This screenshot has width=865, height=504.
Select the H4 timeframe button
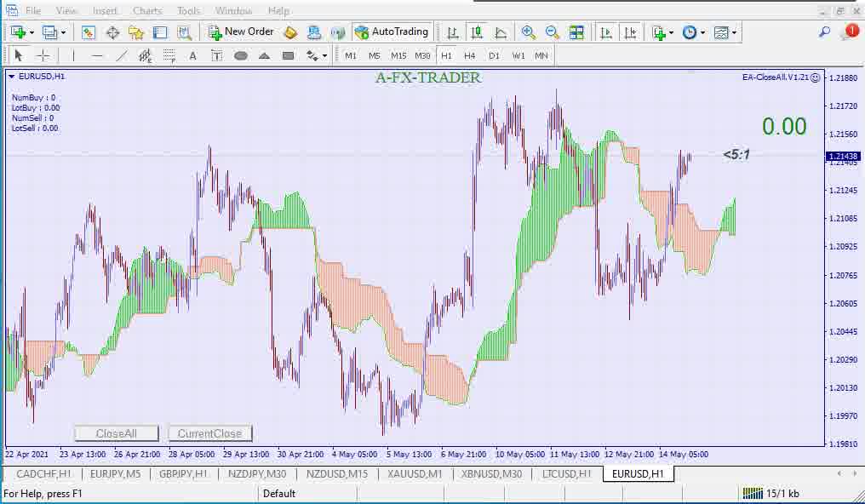click(x=470, y=56)
